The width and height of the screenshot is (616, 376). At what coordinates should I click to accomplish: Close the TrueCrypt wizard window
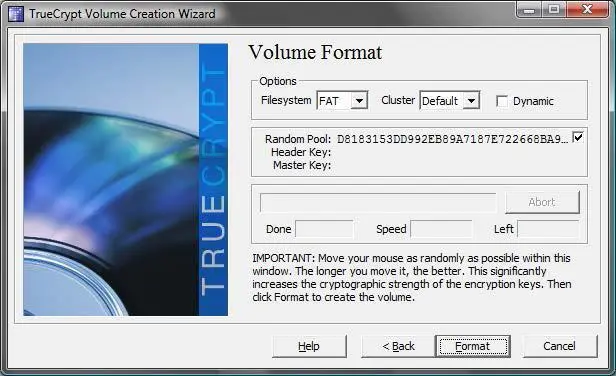[x=587, y=9]
